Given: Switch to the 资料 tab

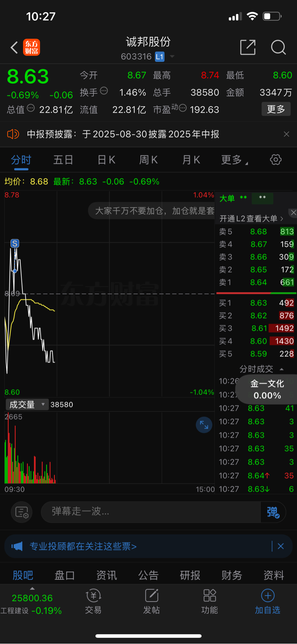Looking at the screenshot, I should 273,575.
